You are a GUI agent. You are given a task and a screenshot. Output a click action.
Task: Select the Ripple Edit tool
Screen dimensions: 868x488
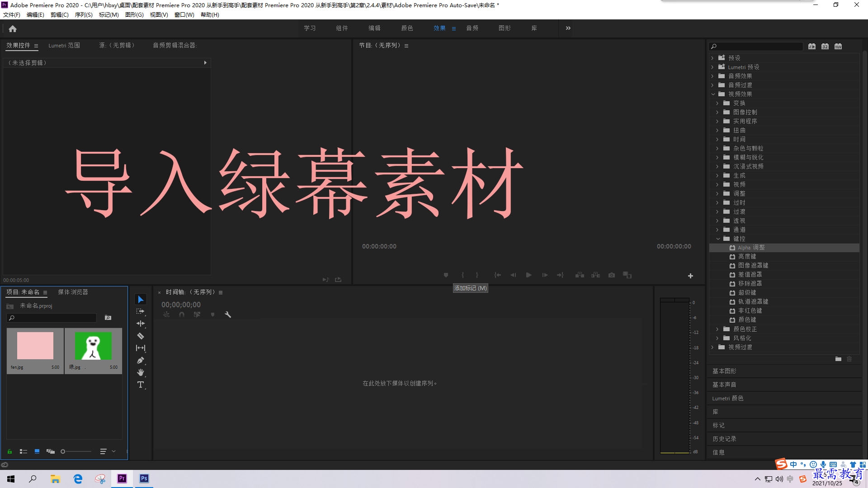[141, 324]
